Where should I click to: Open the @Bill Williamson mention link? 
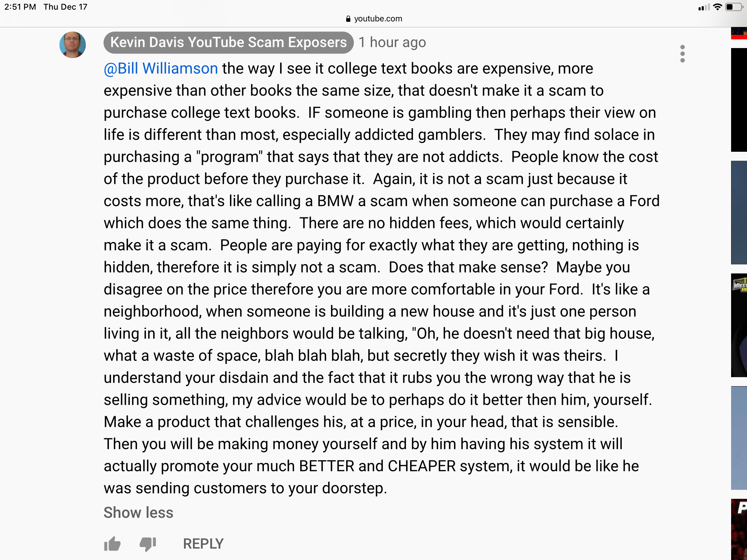pos(161,68)
